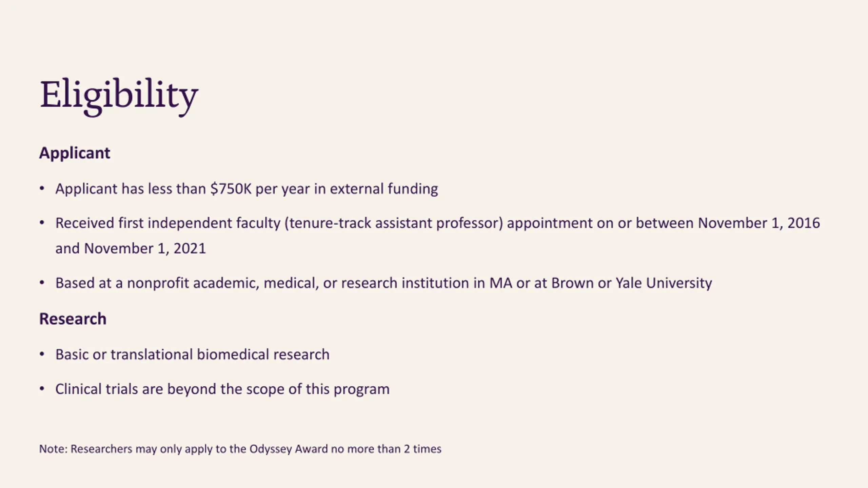
Task: Click the date November 1, 2021
Action: pos(145,249)
